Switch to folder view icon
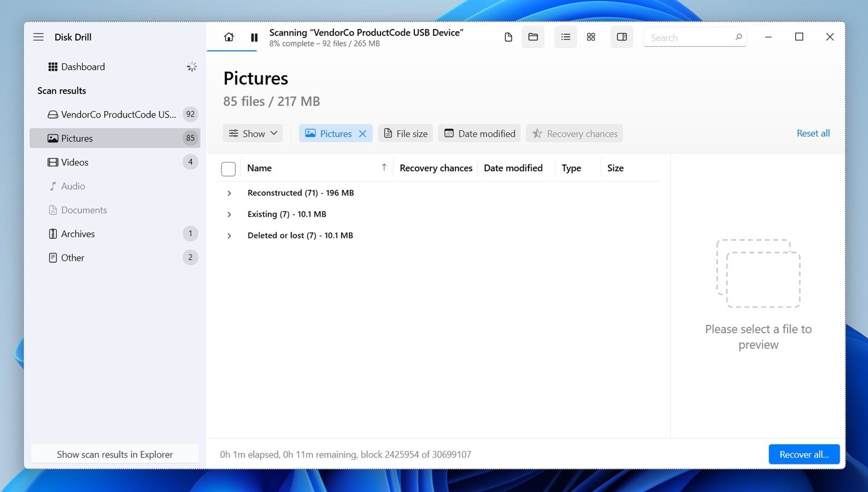Viewport: 868px width, 492px height. tap(533, 37)
